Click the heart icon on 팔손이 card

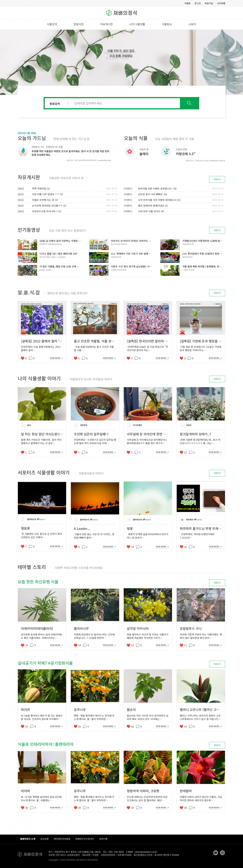[129, 726]
